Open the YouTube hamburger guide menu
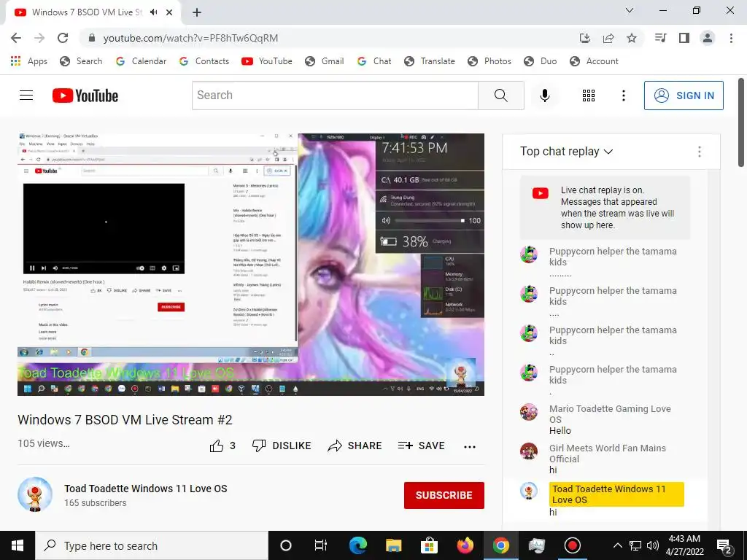Screen dimensions: 747x560 click(x=26, y=96)
